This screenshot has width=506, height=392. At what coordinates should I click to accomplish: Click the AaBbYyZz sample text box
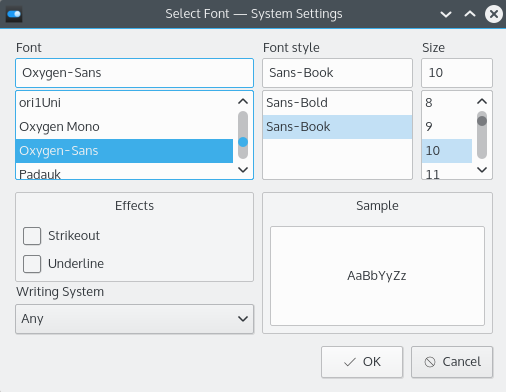[377, 276]
